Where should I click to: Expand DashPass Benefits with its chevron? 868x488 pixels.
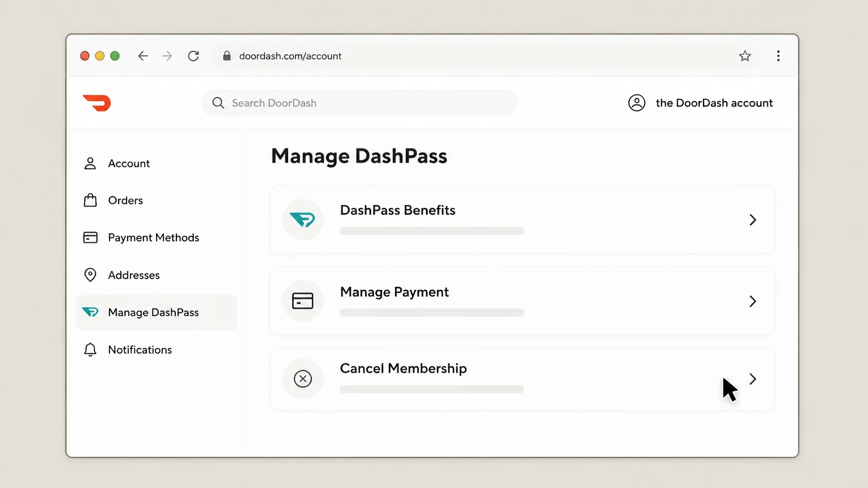pos(753,220)
